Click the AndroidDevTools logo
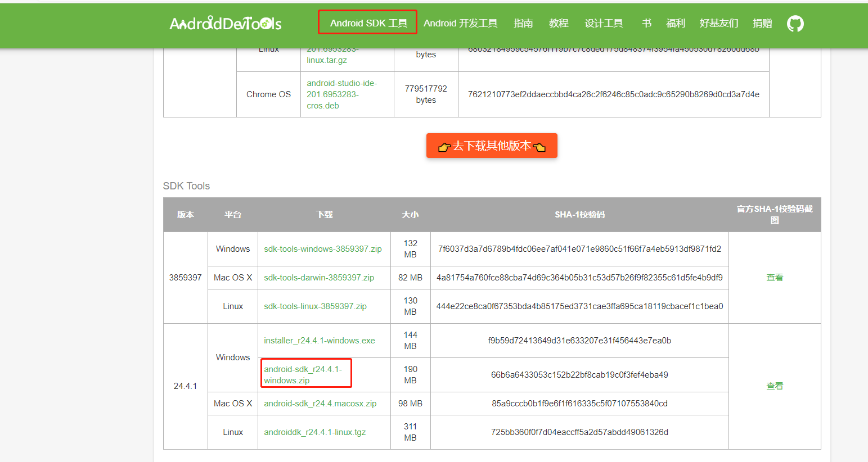This screenshot has height=462, width=868. click(224, 23)
